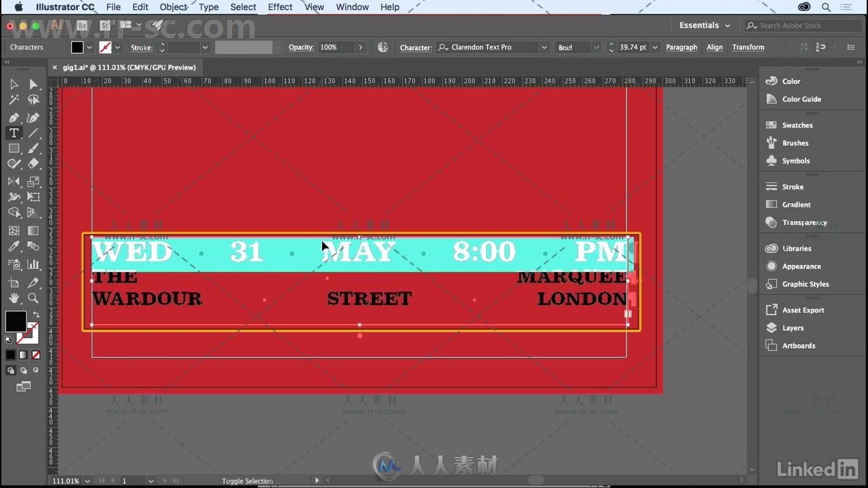Select the Lasso tool

click(x=33, y=100)
